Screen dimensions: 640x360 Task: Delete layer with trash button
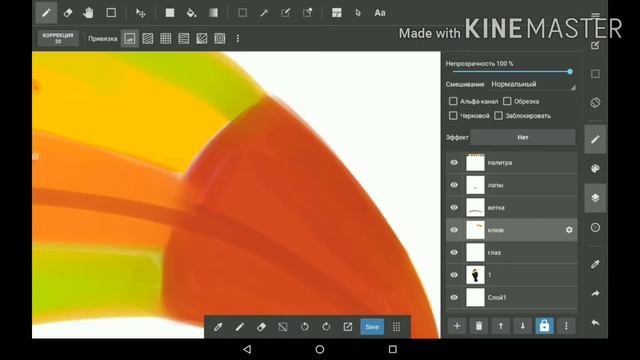click(479, 326)
